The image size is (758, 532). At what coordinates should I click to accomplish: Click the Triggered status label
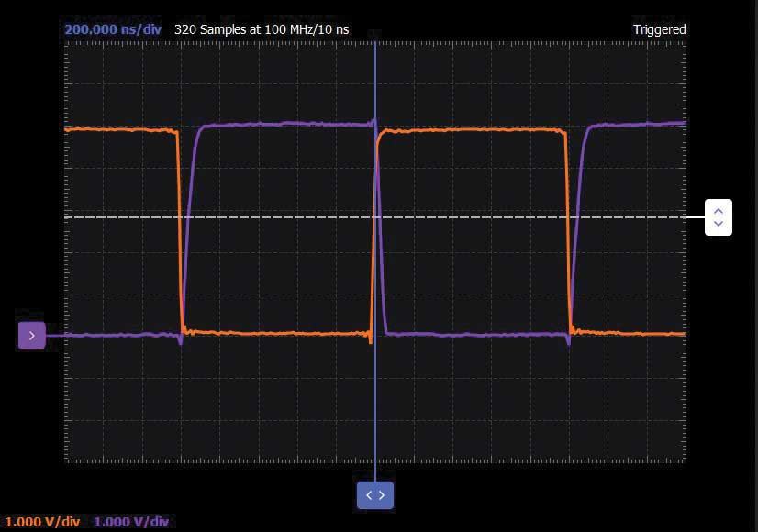click(x=660, y=29)
